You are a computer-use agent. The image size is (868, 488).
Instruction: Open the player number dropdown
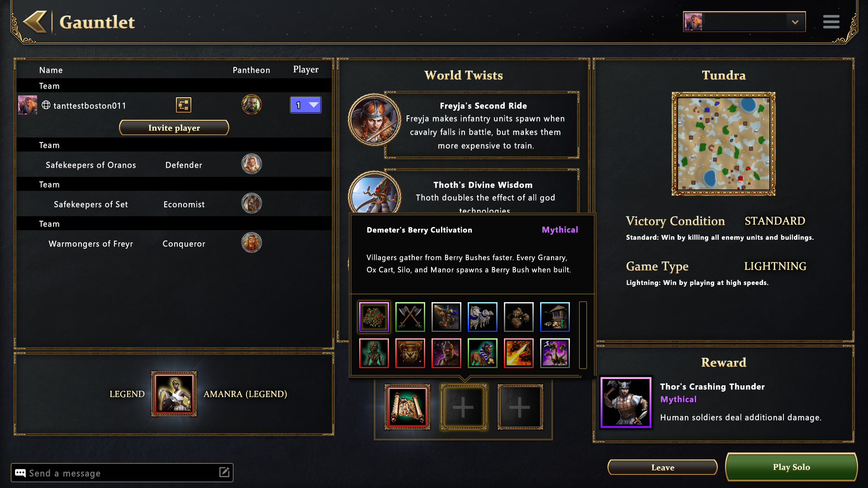[x=306, y=105]
